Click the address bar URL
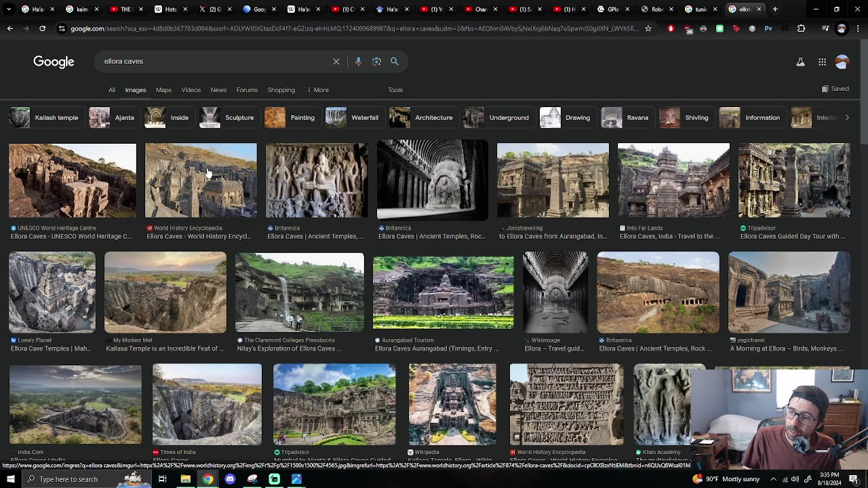Screen dimensions: 868x488 tap(354, 28)
